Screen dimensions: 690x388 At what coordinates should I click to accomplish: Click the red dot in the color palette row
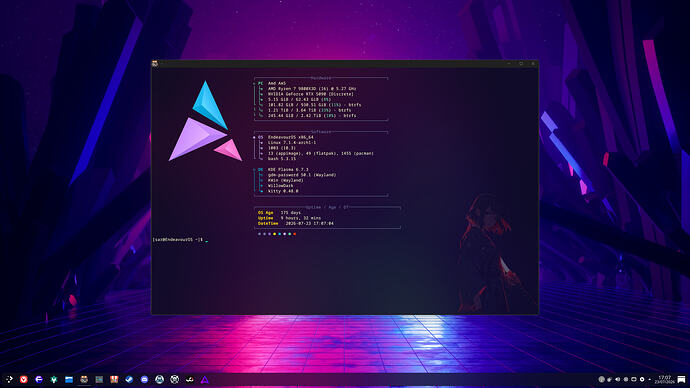(294, 234)
